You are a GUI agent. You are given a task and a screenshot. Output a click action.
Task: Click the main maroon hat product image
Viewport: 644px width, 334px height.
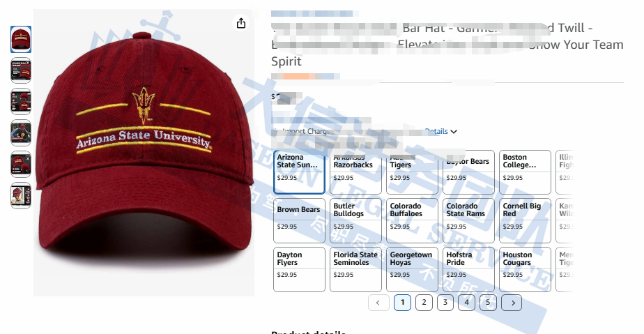(x=144, y=153)
